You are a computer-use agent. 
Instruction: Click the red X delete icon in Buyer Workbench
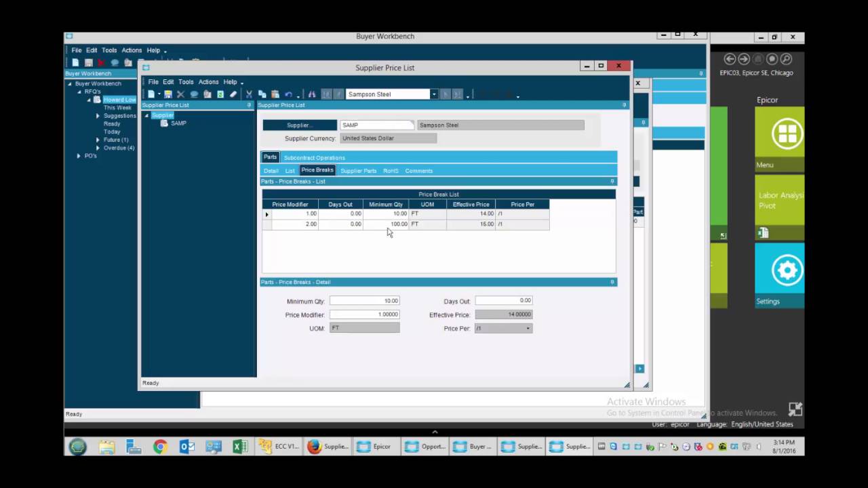pyautogui.click(x=102, y=62)
